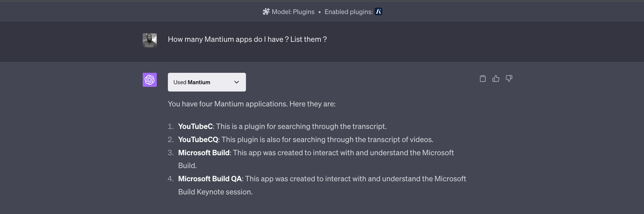
Task: Click the chevron arrow in Used Mantium box
Action: (237, 82)
